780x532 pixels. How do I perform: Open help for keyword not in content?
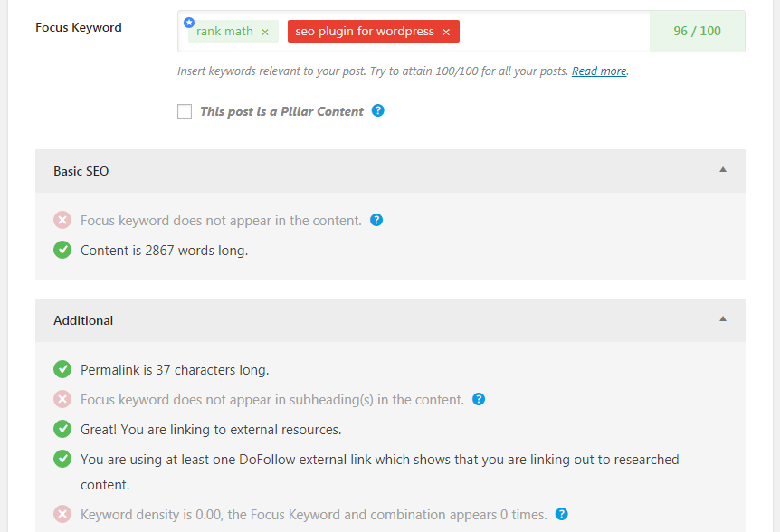coord(376,220)
